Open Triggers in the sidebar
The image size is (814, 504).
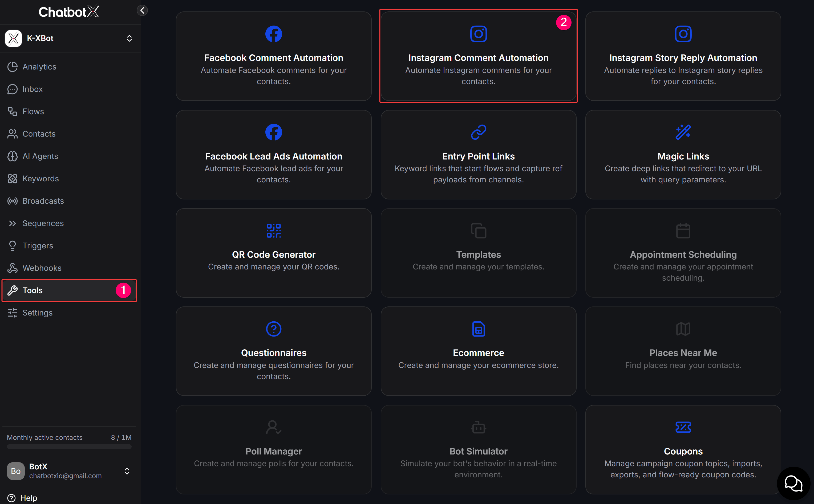[69, 245]
